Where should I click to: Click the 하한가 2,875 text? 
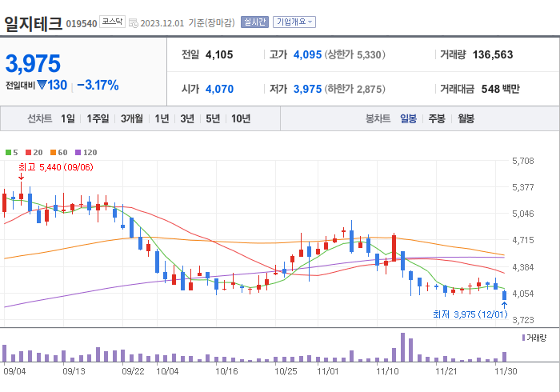coord(354,89)
